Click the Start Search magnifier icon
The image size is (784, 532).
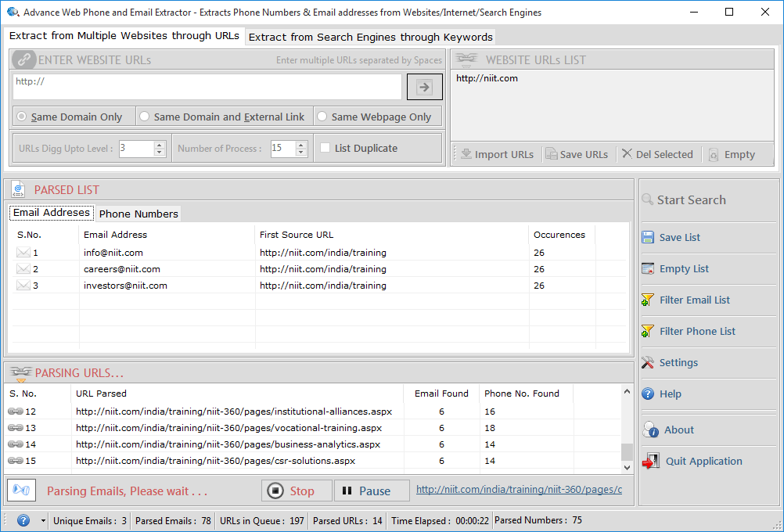(x=648, y=199)
